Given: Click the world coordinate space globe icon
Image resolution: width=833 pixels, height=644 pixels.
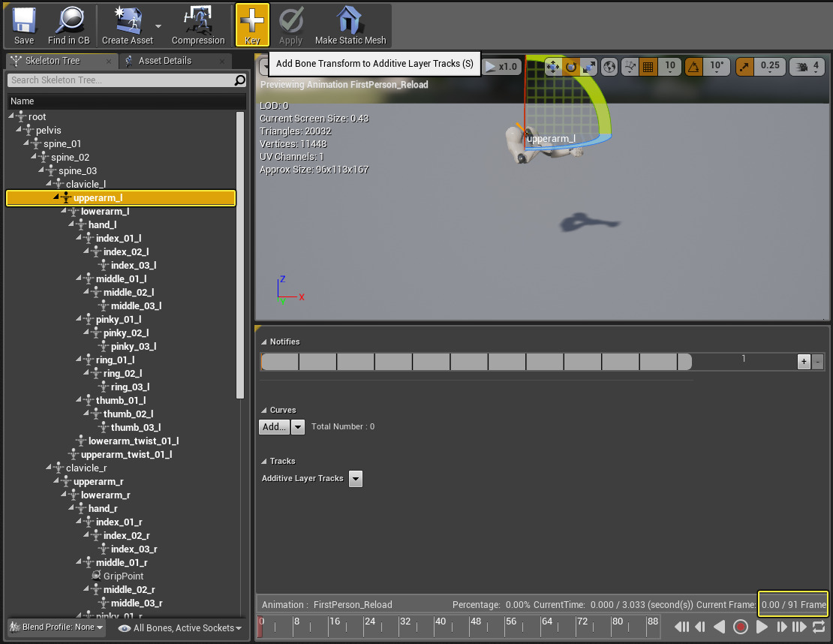Looking at the screenshot, I should tap(609, 67).
